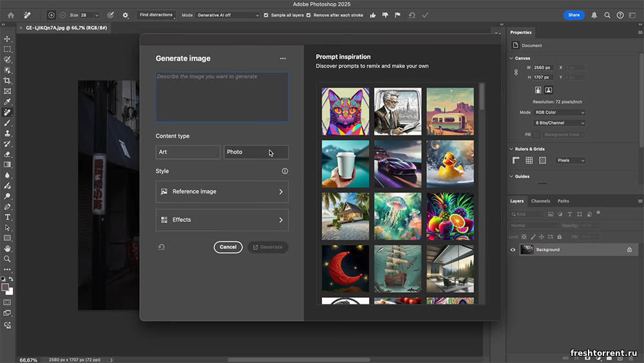Select the Gradient tool
The width and height of the screenshot is (644, 363).
(7, 164)
